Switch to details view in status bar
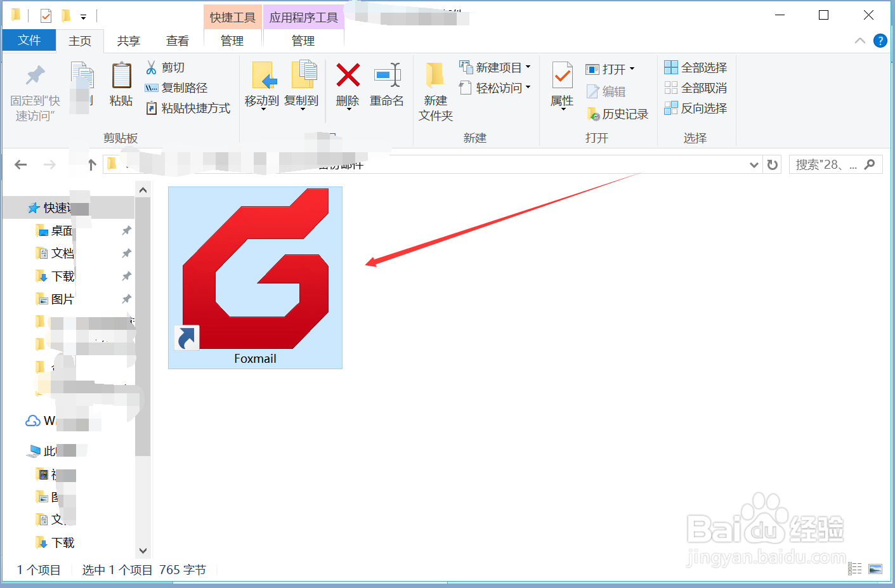The width and height of the screenshot is (895, 588). point(854,569)
